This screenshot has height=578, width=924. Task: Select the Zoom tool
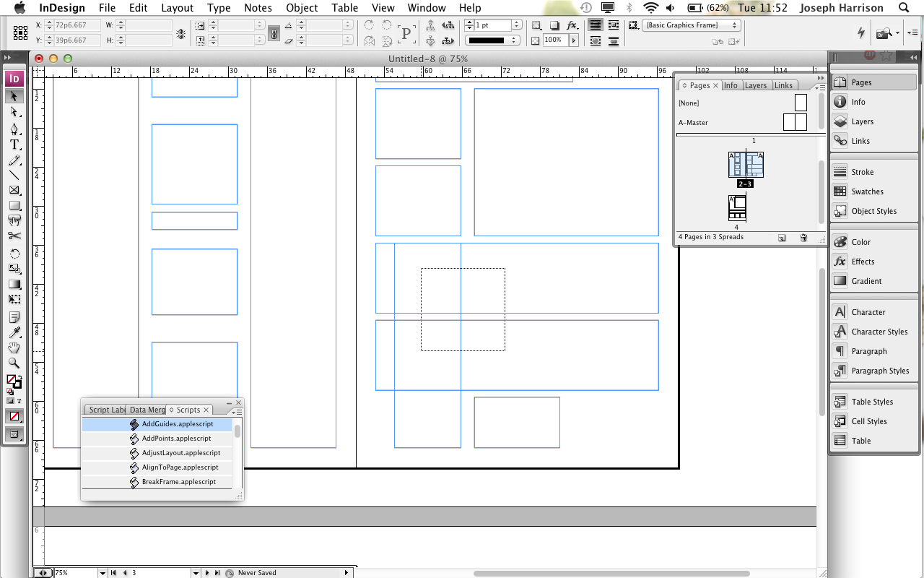pos(14,363)
